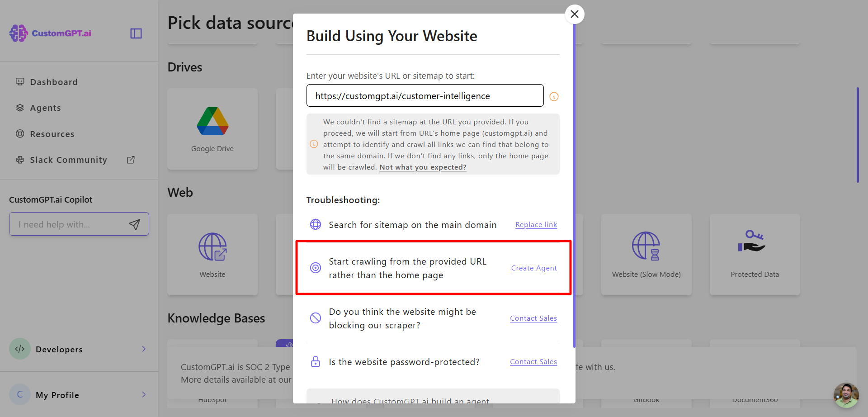Select the Google Drive data source card
Viewport: 868px width, 417px height.
click(x=212, y=129)
